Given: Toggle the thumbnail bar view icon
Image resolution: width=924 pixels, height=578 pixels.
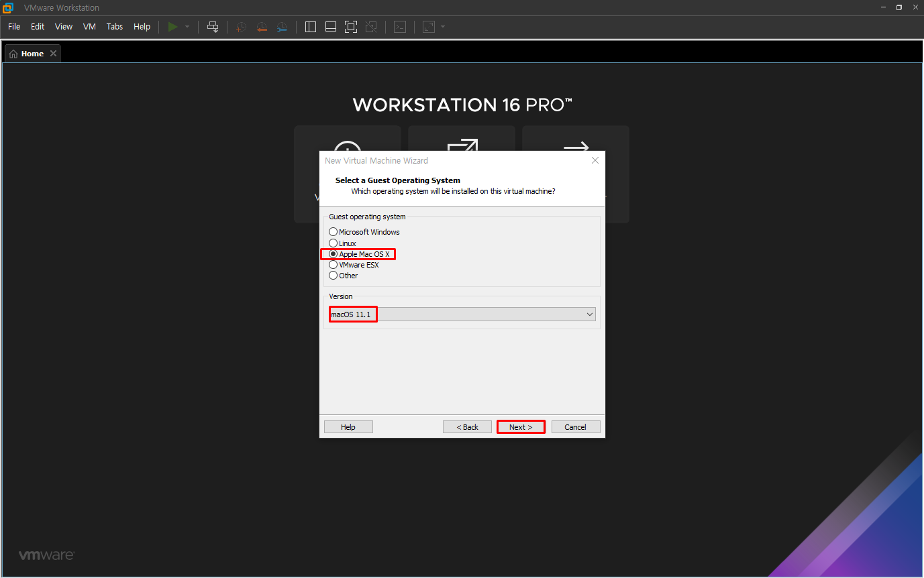Looking at the screenshot, I should (x=330, y=27).
